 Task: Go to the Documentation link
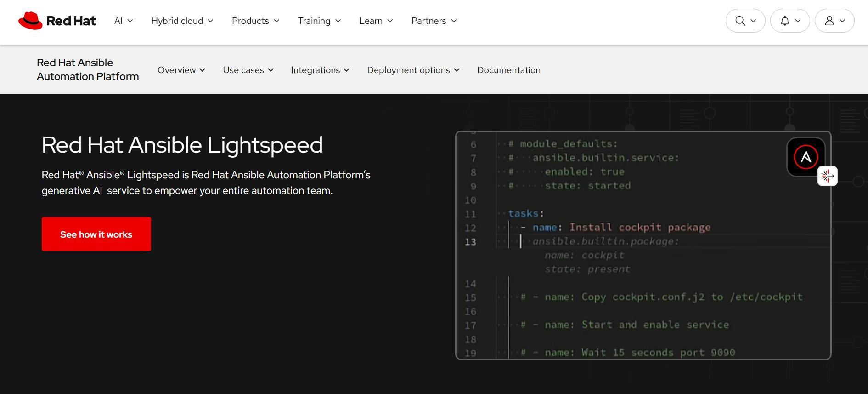pyautogui.click(x=509, y=70)
